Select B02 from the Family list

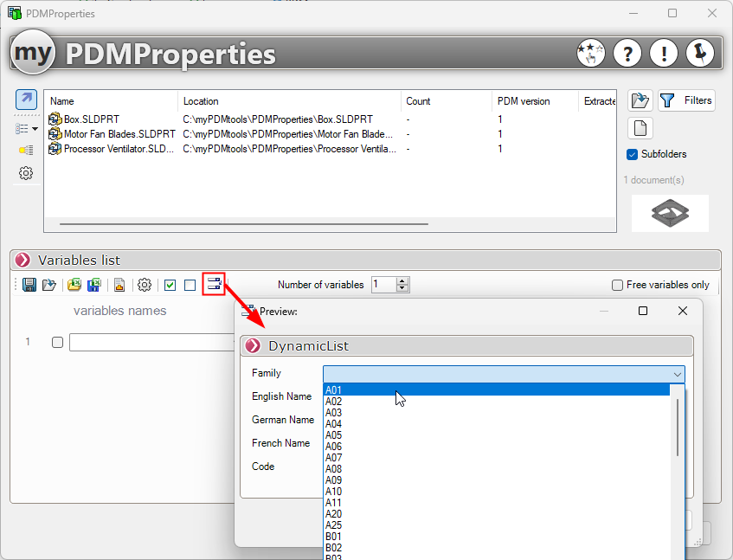(x=497, y=547)
